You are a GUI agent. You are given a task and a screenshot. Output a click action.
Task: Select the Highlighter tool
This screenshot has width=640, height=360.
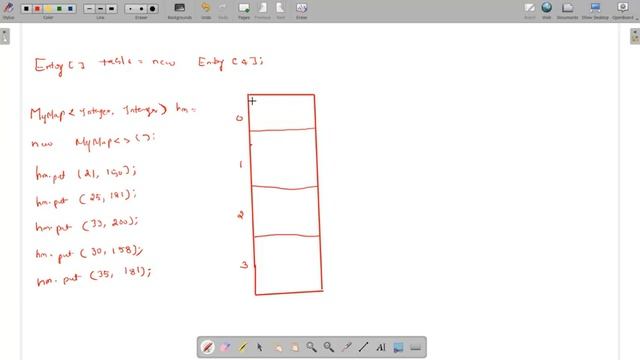[242, 347]
